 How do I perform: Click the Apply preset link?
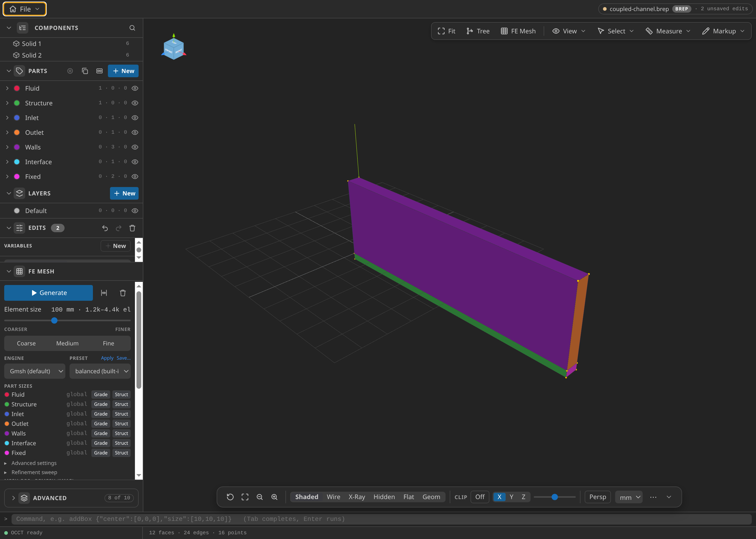[107, 358]
